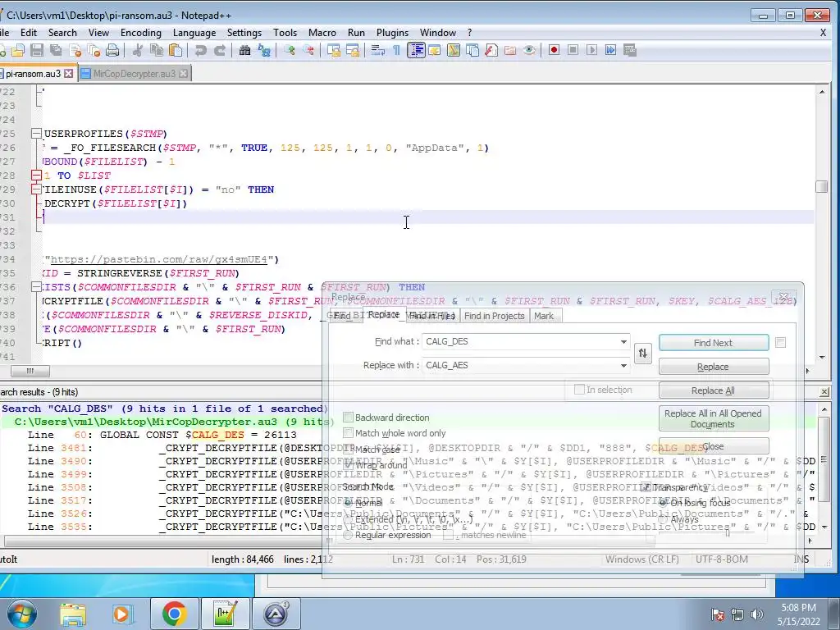Open the Search menu
The image size is (840, 630).
point(62,33)
